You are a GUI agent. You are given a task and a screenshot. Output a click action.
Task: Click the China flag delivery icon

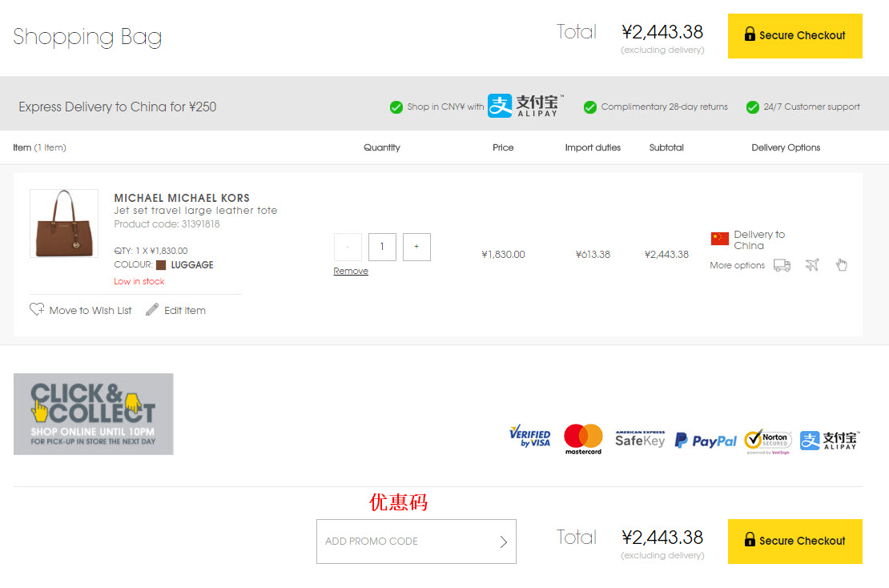(x=720, y=239)
